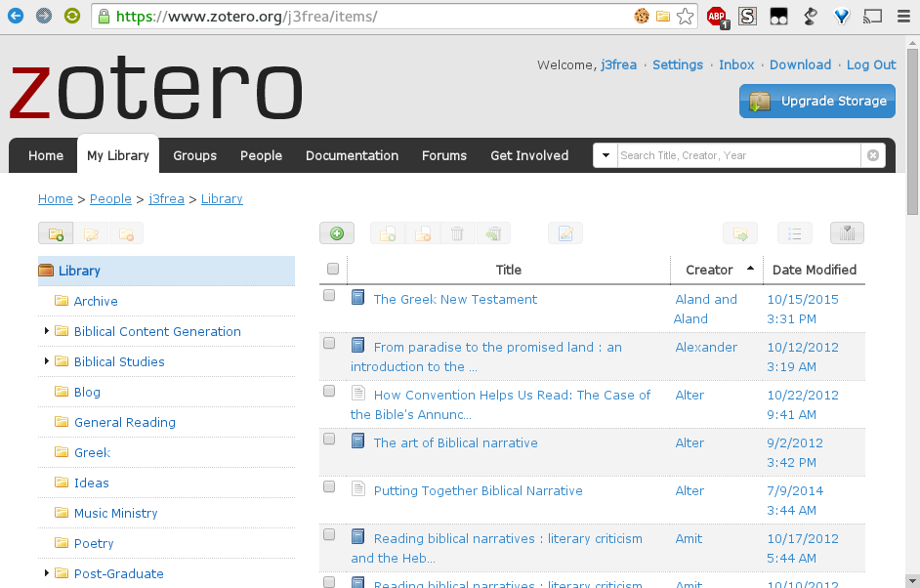Select the Archive collection
The height and width of the screenshot is (588, 920).
click(x=96, y=301)
